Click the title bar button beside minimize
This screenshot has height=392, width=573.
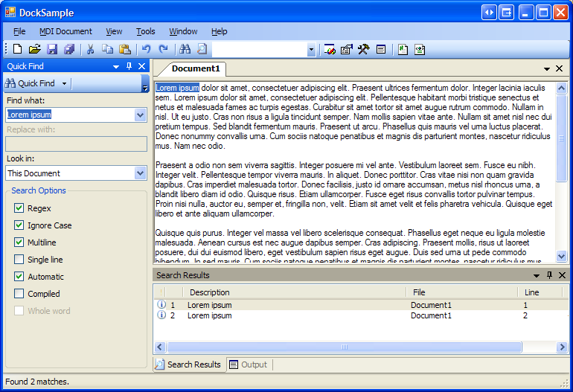point(507,13)
